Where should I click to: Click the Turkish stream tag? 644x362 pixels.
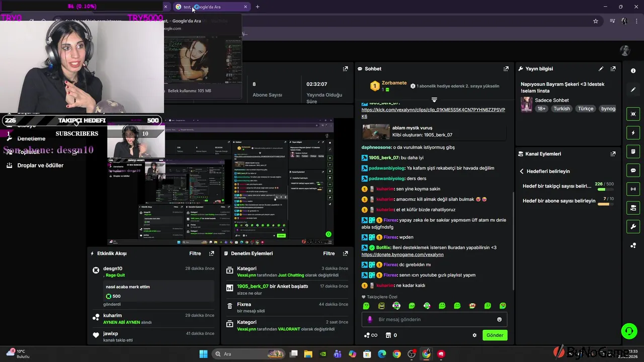pos(562,109)
